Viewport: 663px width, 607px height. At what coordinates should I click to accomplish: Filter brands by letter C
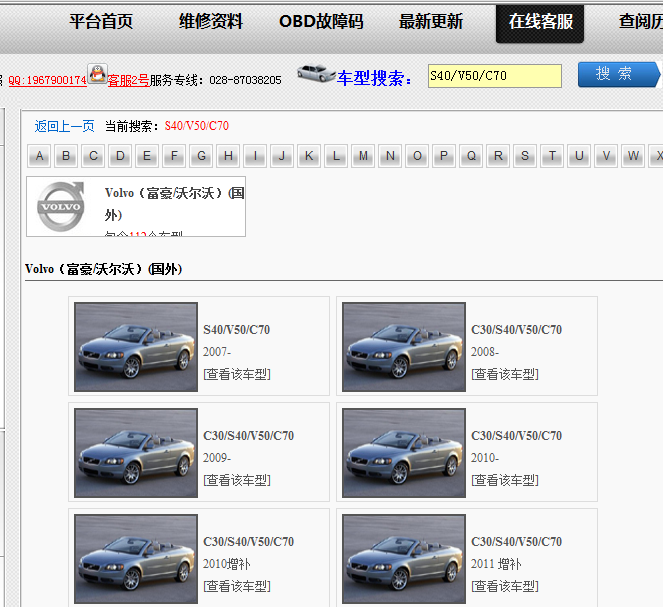(x=93, y=156)
